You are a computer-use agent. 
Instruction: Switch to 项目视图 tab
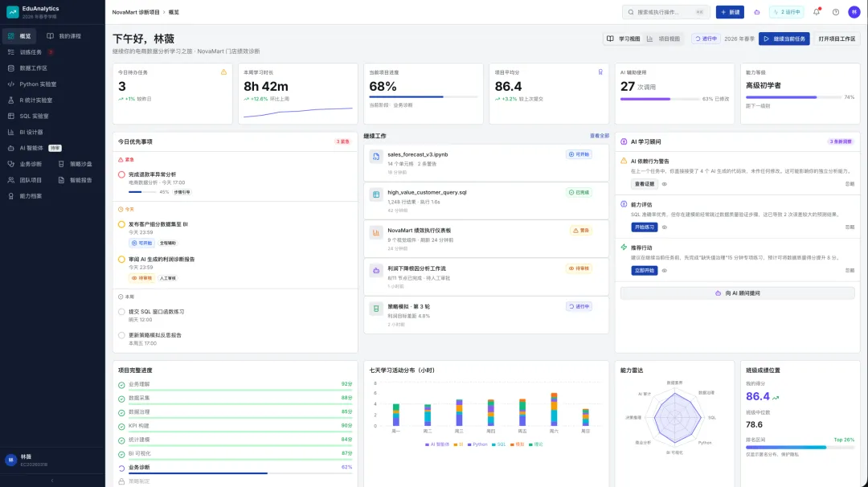click(663, 39)
